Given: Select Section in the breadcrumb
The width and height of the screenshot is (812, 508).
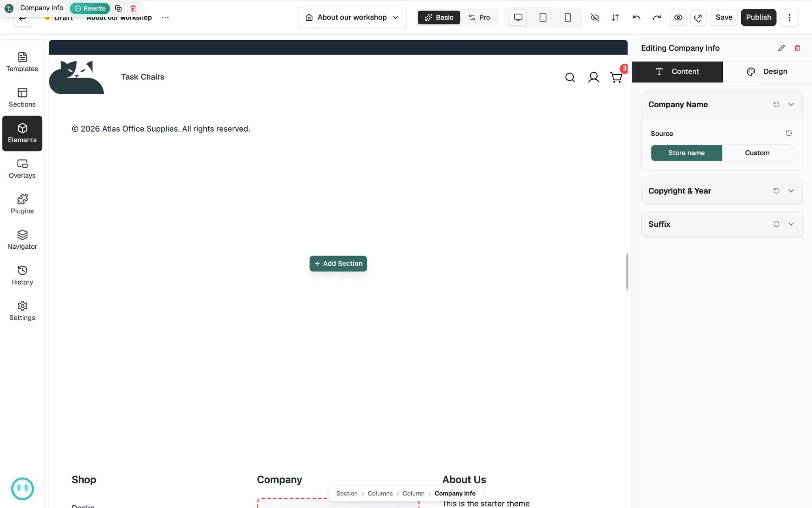Looking at the screenshot, I should (x=347, y=493).
